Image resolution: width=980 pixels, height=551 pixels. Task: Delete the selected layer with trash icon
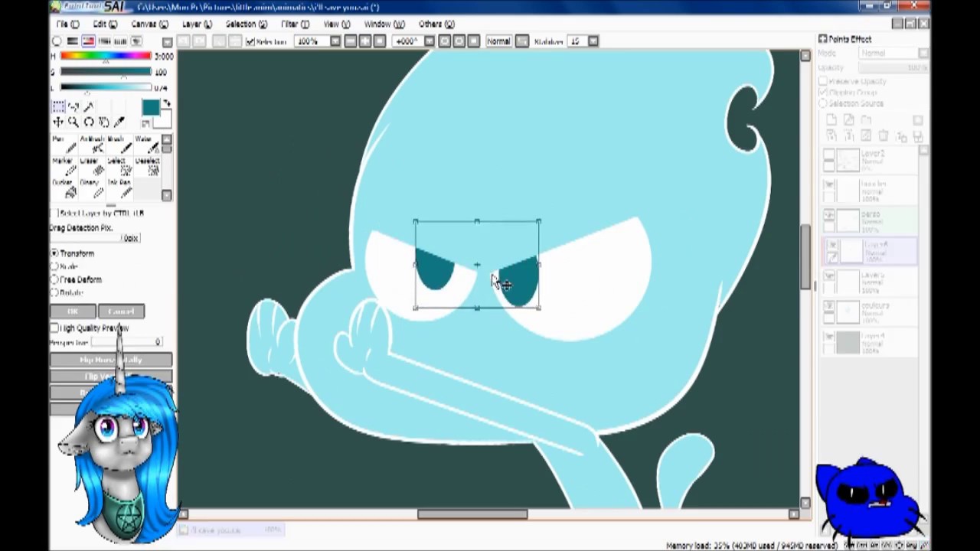point(884,136)
